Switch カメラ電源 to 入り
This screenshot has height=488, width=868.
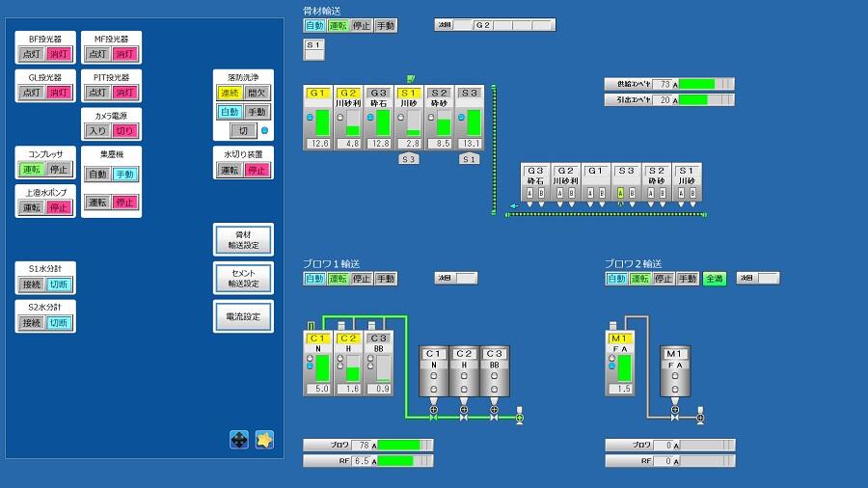click(x=98, y=130)
